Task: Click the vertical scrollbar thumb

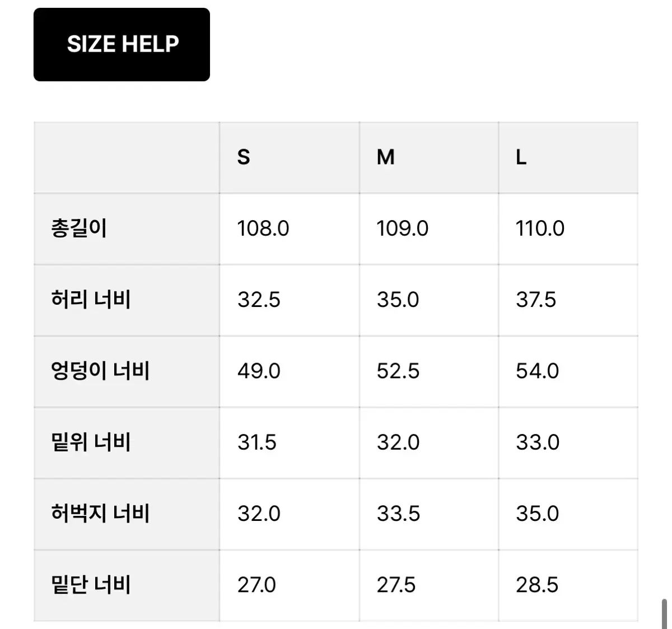Action: 664,613
